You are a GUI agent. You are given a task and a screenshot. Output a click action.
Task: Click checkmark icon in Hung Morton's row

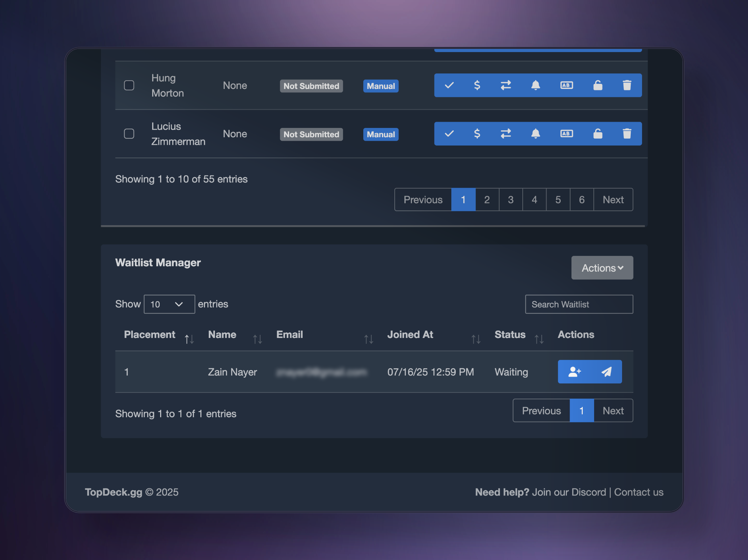point(449,85)
